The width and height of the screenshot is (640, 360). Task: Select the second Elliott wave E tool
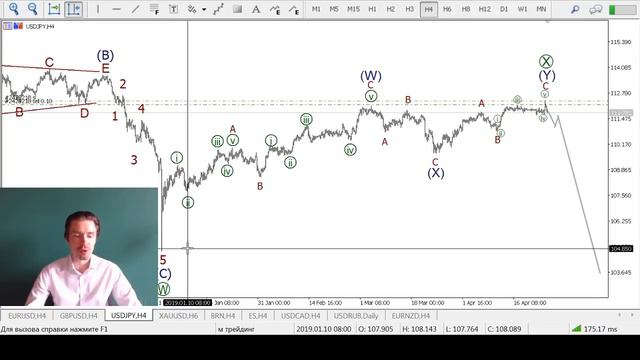coord(294,9)
